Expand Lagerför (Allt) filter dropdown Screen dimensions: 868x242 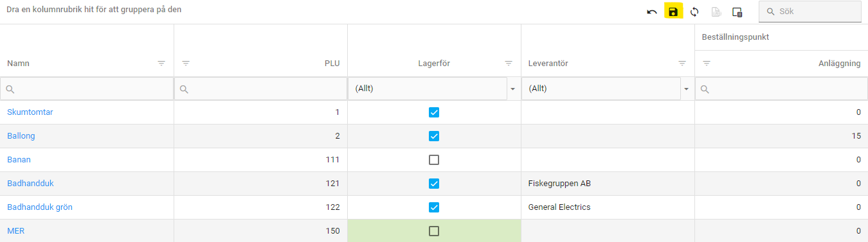pos(512,89)
